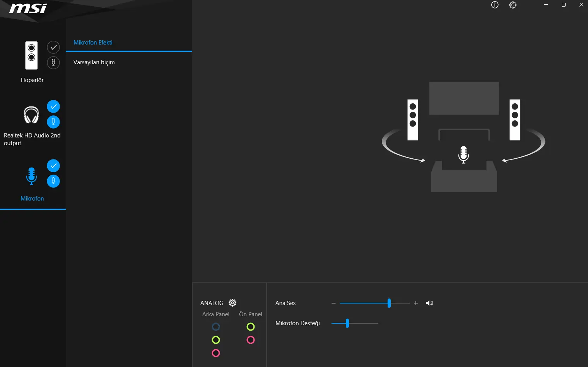Toggle communication device for Realtek 2nd output
The image size is (588, 367).
(53, 122)
